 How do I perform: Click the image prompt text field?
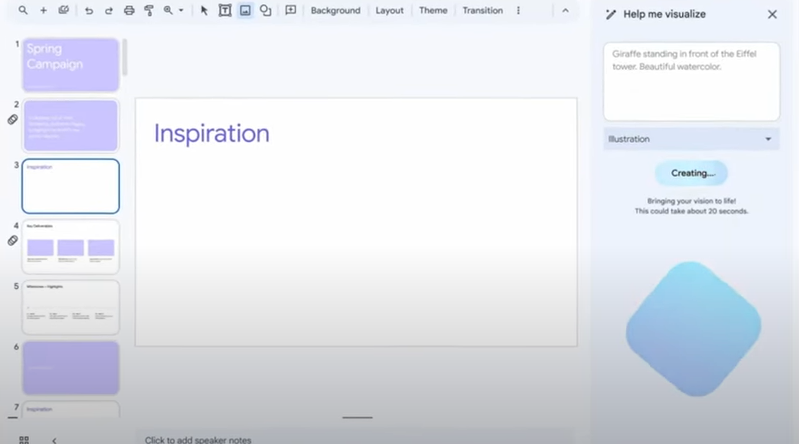[x=691, y=81]
